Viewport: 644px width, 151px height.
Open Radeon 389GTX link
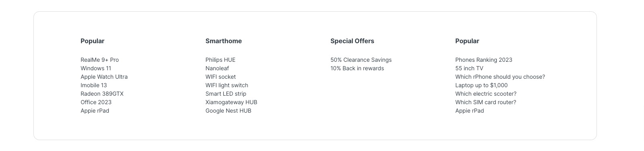pos(102,94)
